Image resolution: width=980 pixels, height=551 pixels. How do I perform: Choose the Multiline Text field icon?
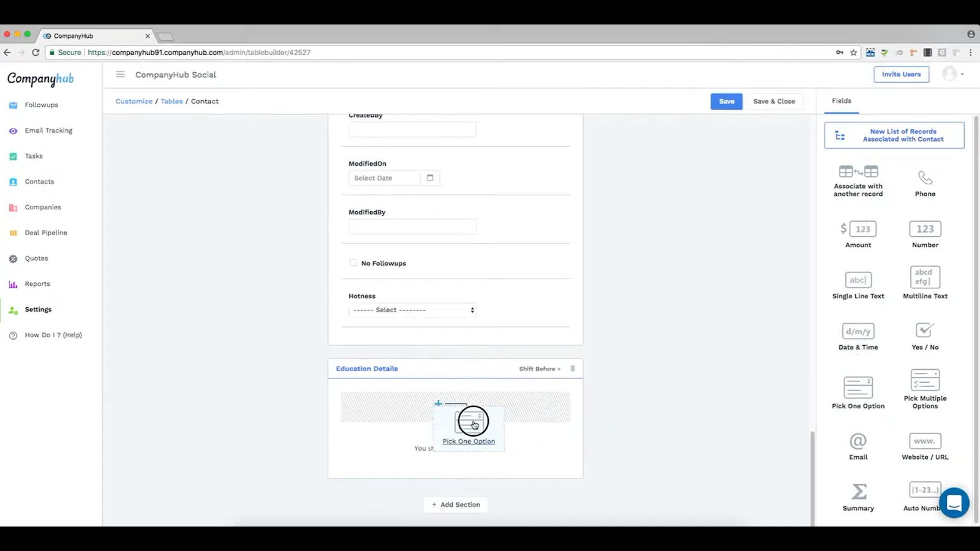tap(925, 277)
